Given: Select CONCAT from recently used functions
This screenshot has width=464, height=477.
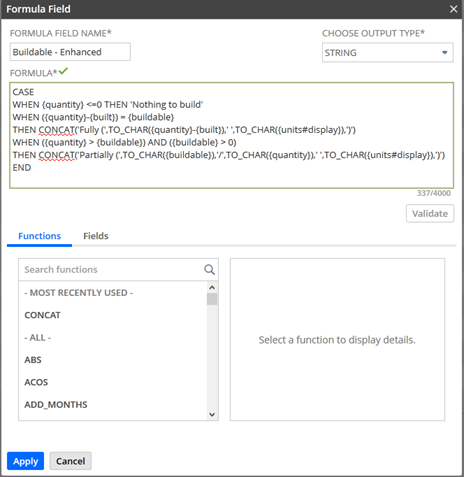Looking at the screenshot, I should tap(42, 315).
